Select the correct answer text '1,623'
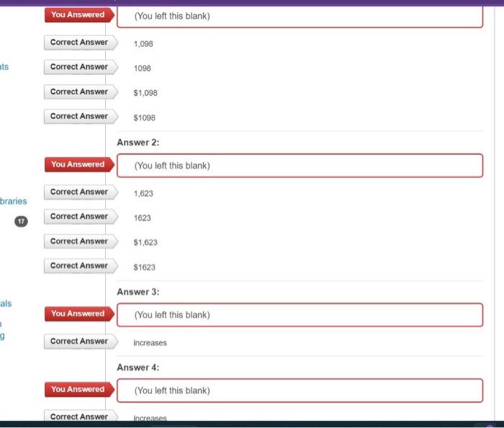Screen dimensions: 504x428 [x=143, y=193]
